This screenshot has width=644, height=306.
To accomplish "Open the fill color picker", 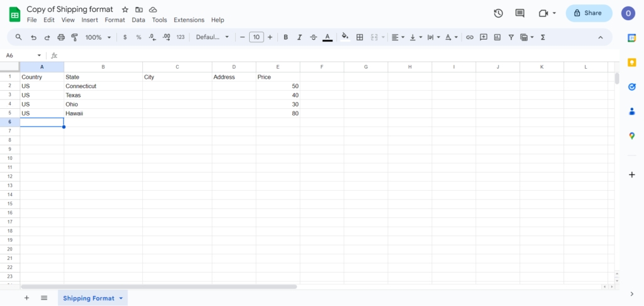I will pos(345,37).
